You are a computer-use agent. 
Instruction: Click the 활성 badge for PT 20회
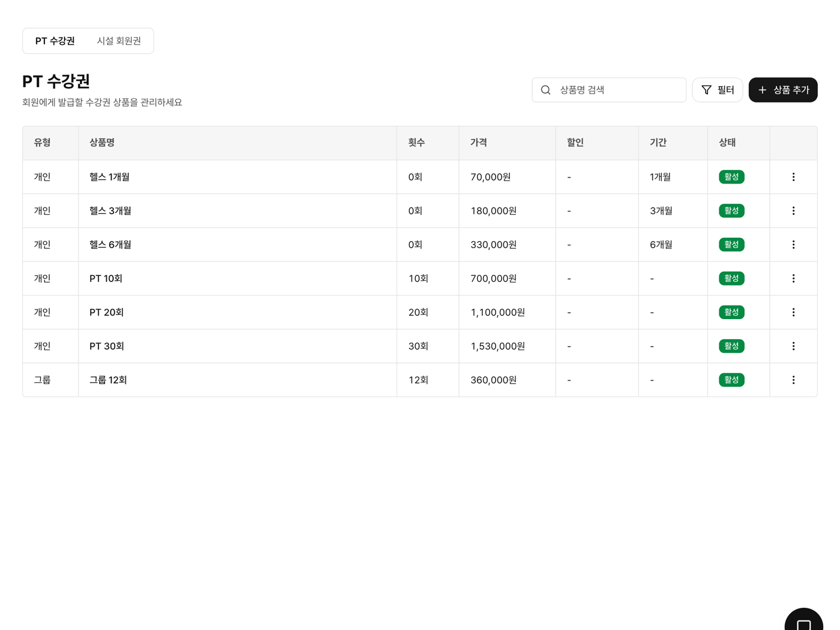[x=731, y=313]
